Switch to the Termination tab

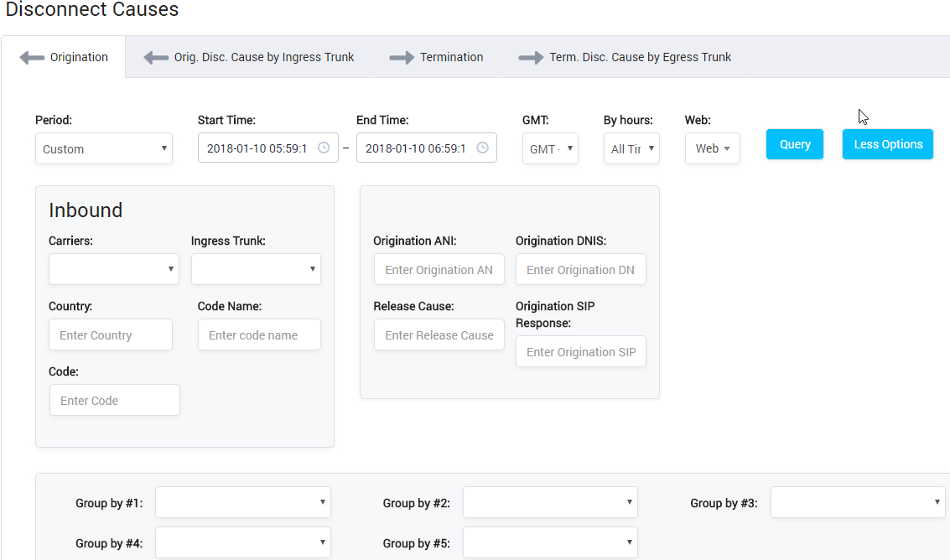click(436, 57)
